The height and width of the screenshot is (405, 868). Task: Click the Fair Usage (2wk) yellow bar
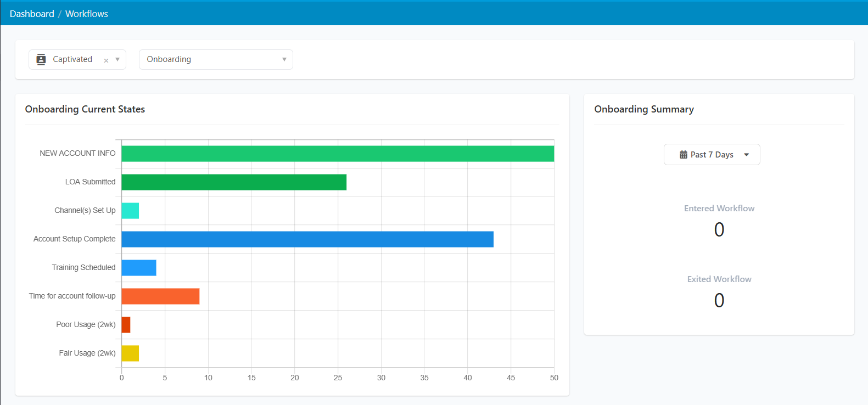coord(130,353)
